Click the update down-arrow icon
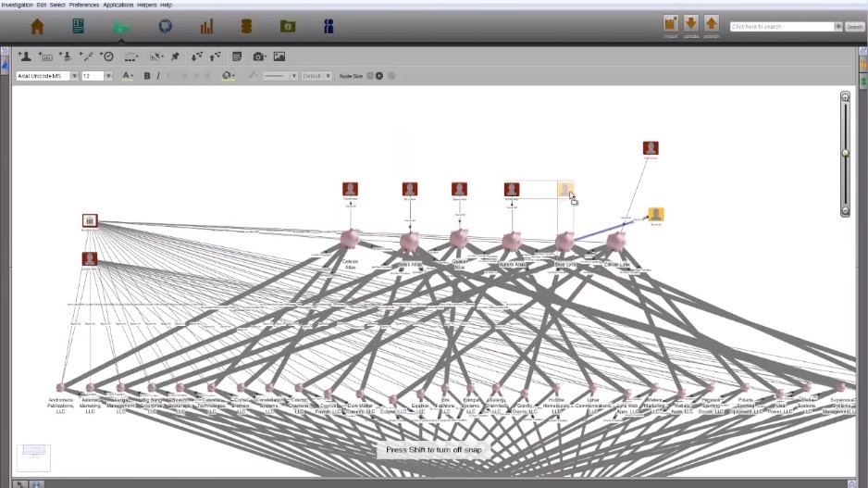The width and height of the screenshot is (868, 488). (x=691, y=23)
